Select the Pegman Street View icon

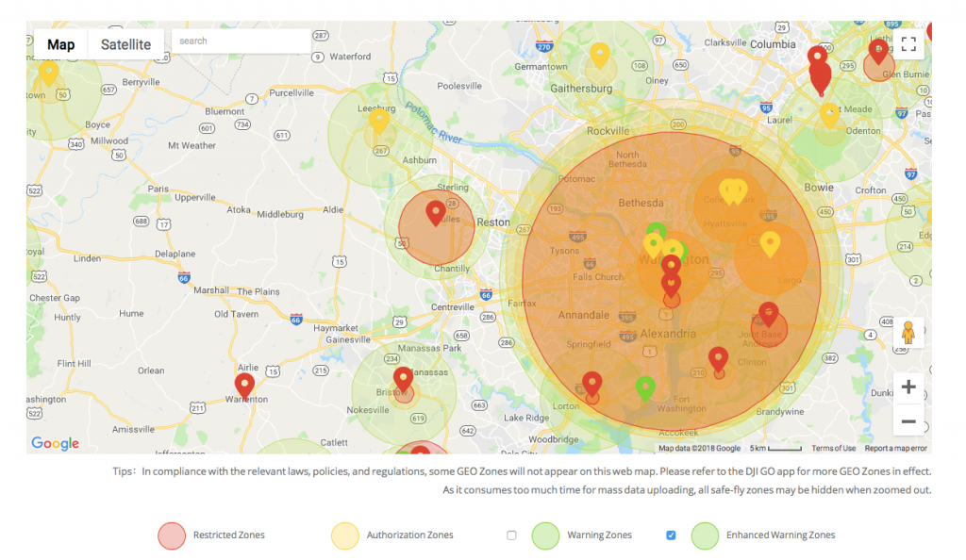908,332
